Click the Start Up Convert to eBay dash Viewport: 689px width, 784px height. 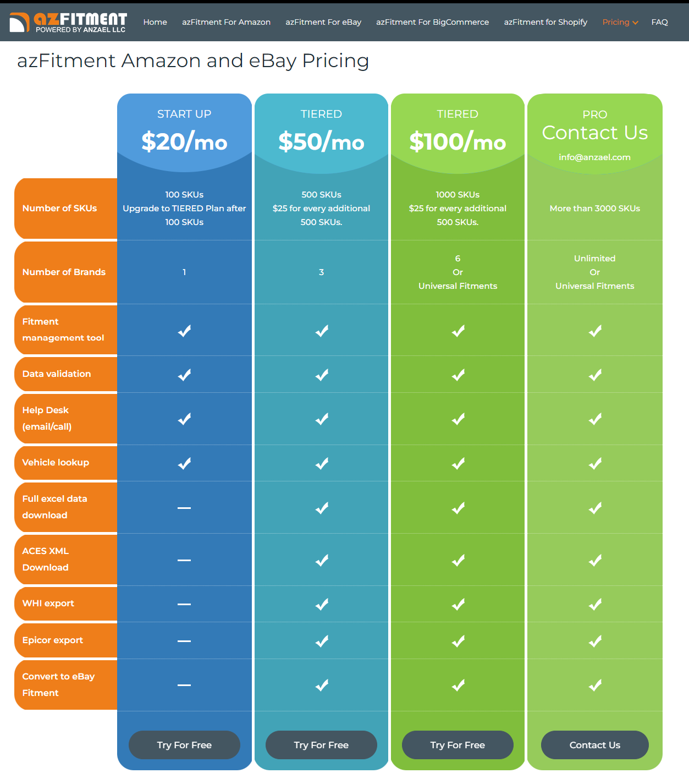point(184,685)
